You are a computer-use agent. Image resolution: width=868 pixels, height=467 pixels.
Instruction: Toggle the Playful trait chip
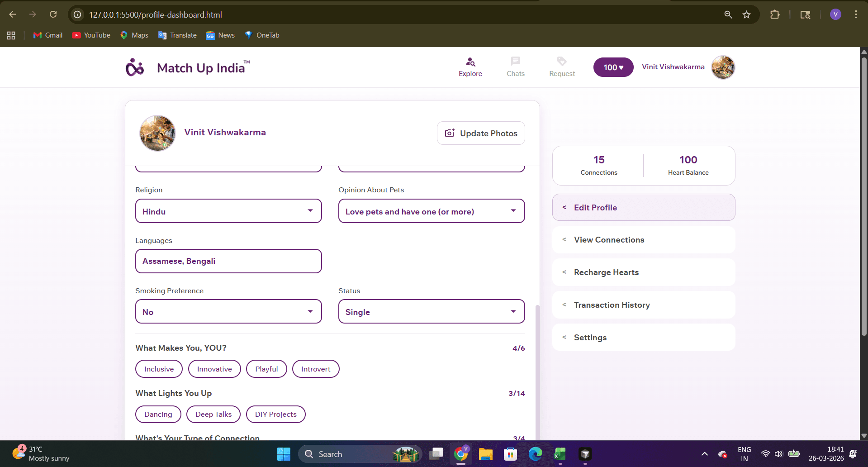coord(266,369)
